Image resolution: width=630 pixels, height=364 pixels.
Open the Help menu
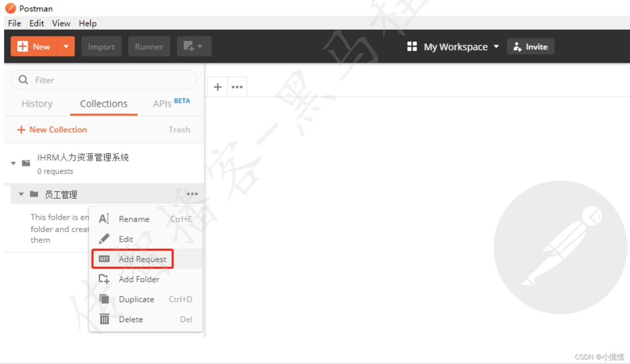pos(88,23)
